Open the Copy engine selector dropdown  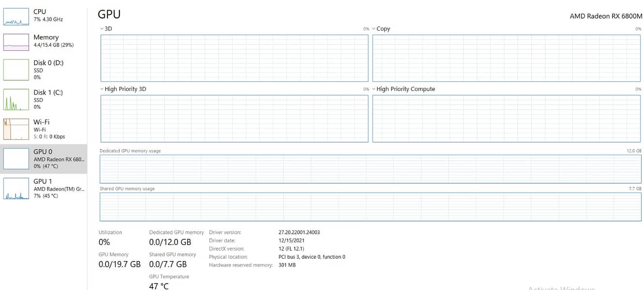tap(380, 29)
